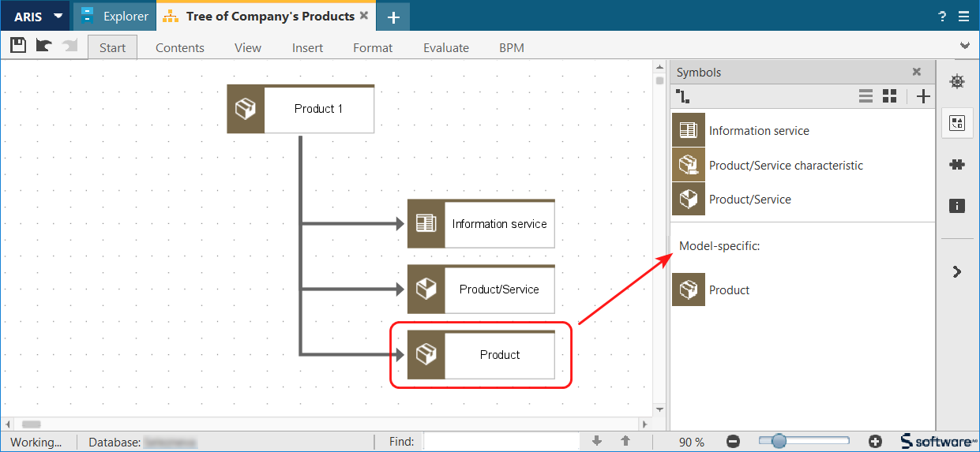Open the ARIS dropdown menu

pos(37,17)
